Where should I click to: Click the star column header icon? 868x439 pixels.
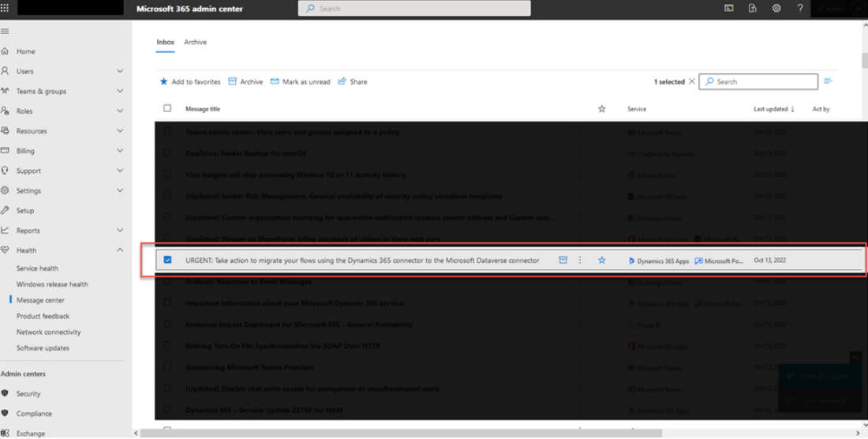coord(602,109)
